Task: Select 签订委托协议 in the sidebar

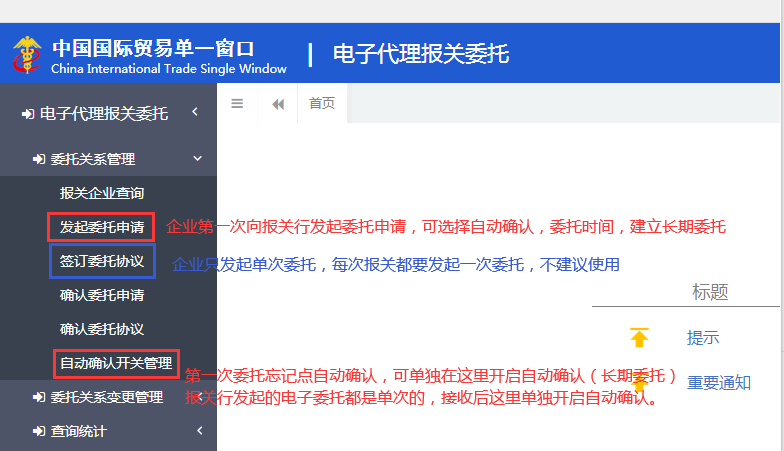Action: 102,261
